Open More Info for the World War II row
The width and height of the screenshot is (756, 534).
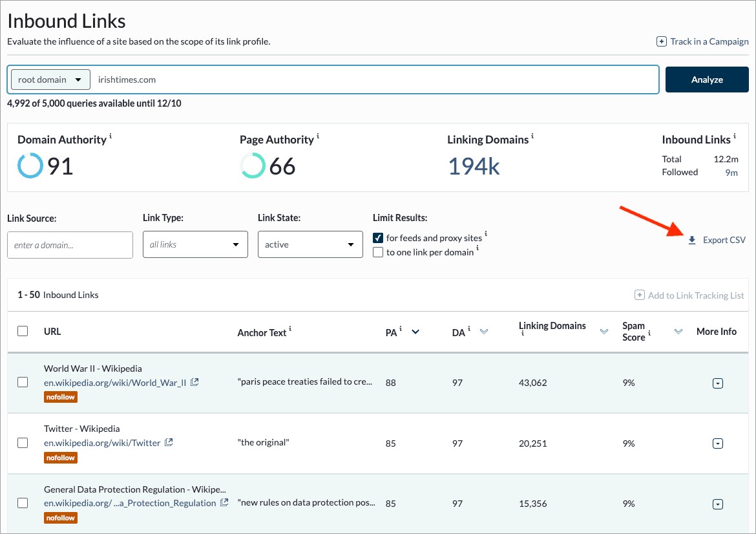[x=717, y=383]
